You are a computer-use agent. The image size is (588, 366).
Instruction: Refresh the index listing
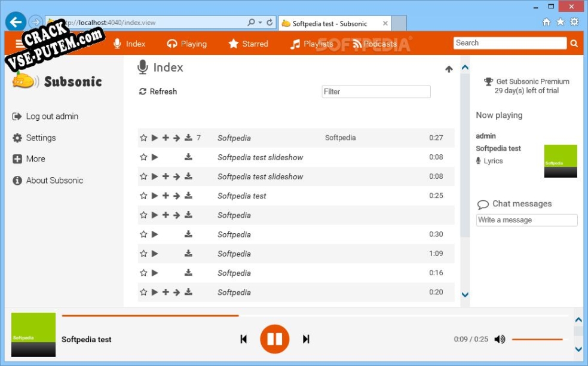158,91
